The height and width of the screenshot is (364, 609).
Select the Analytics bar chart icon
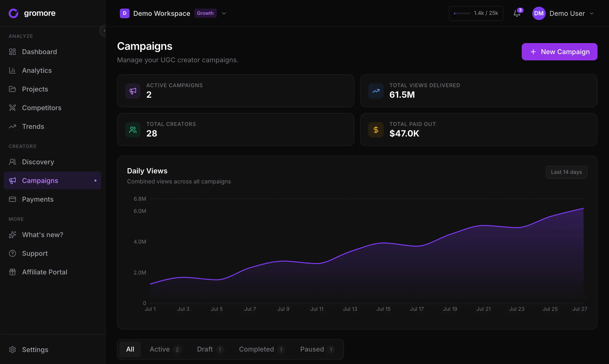(x=12, y=70)
